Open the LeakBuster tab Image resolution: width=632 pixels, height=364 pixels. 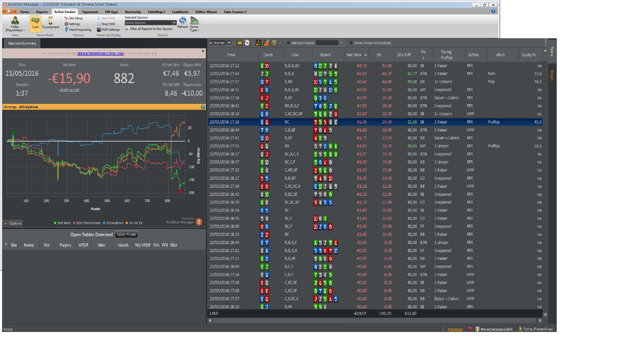pos(180,12)
